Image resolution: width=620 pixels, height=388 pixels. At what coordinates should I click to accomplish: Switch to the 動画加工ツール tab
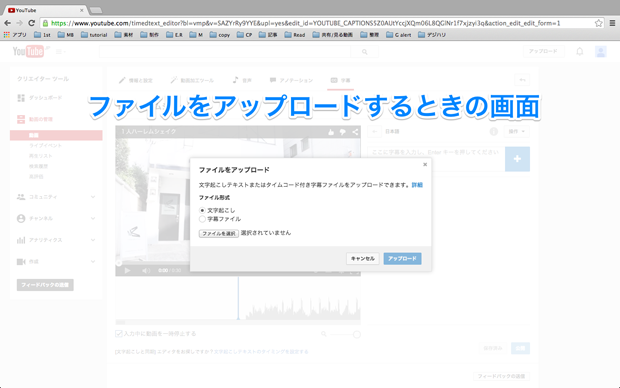(x=192, y=80)
